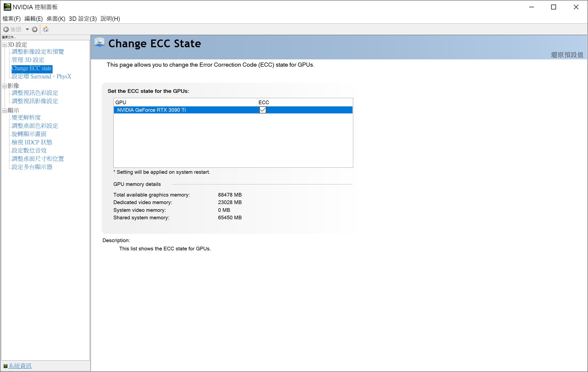
Task: Click the system info icon at bottom left
Action: [5, 366]
